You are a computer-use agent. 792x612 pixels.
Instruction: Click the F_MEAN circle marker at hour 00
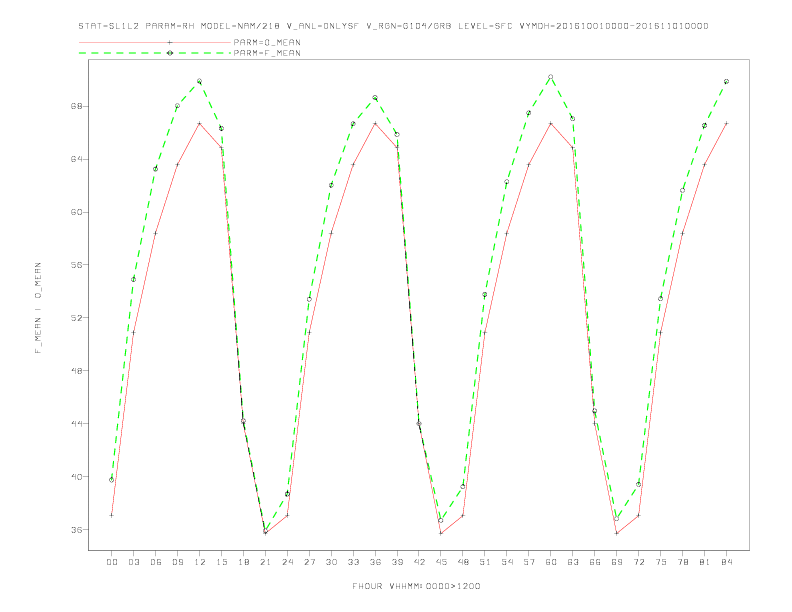point(112,480)
